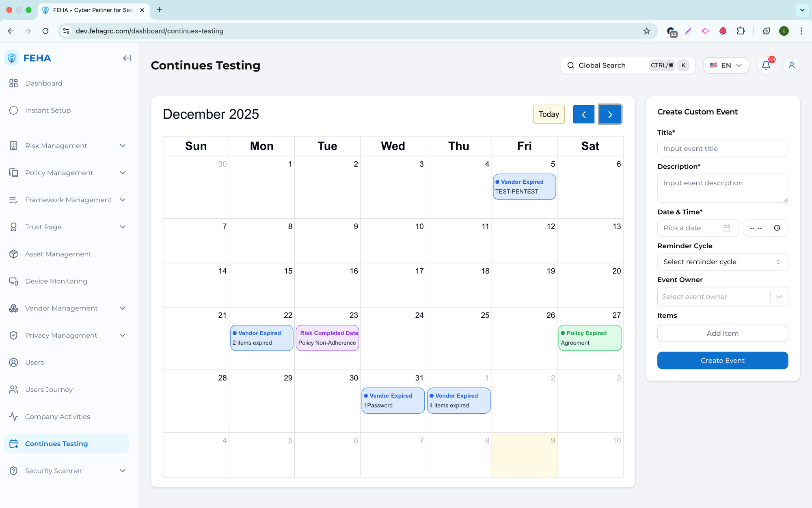
Task: Open the user profile icon
Action: click(x=791, y=65)
